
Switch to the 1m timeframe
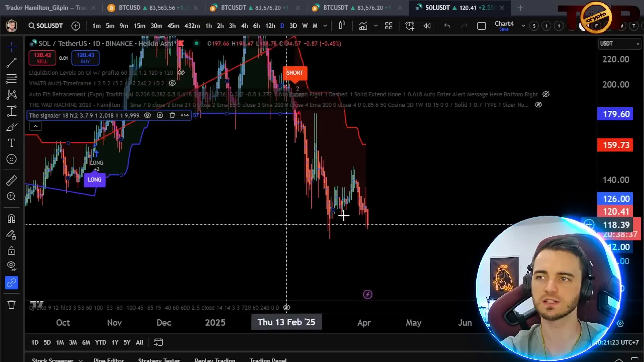pos(96,26)
